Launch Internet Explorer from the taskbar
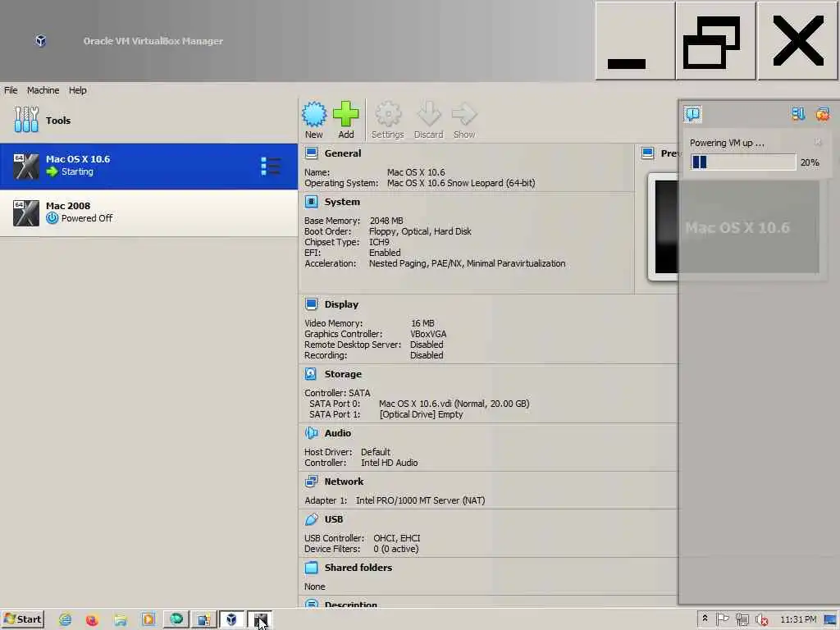The height and width of the screenshot is (630, 840). tap(65, 620)
